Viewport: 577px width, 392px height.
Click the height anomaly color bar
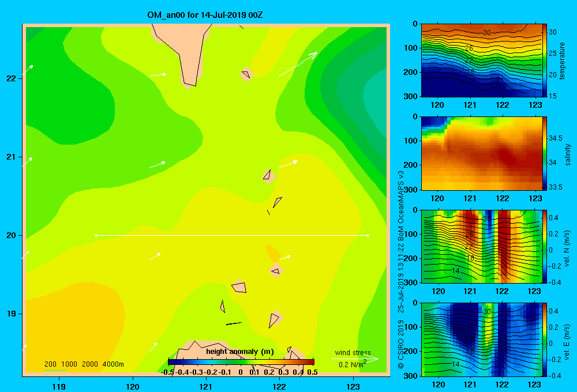click(241, 362)
